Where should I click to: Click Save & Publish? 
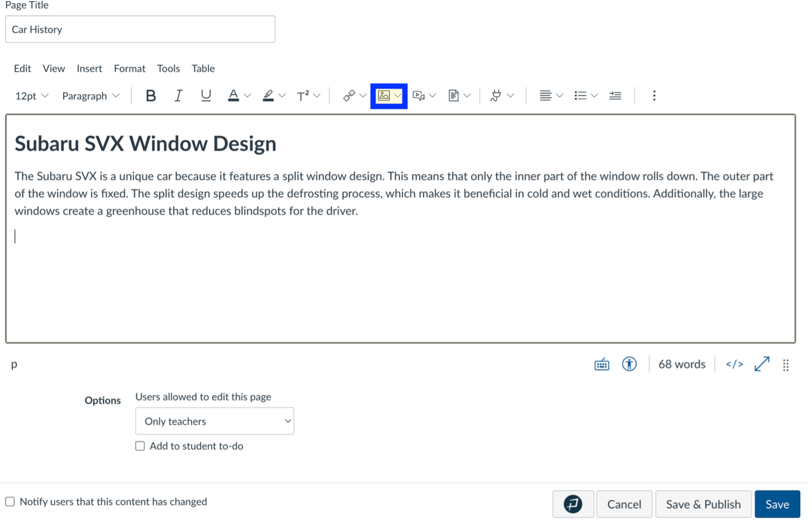[704, 504]
